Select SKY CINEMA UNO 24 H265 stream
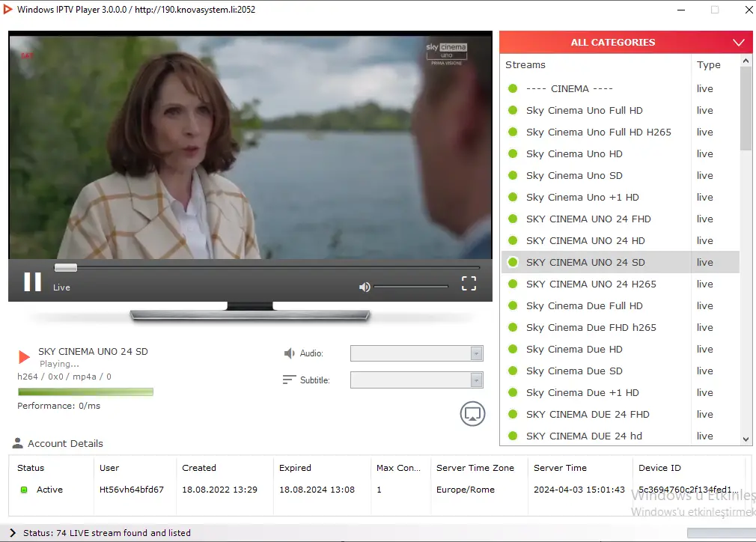 (620, 284)
